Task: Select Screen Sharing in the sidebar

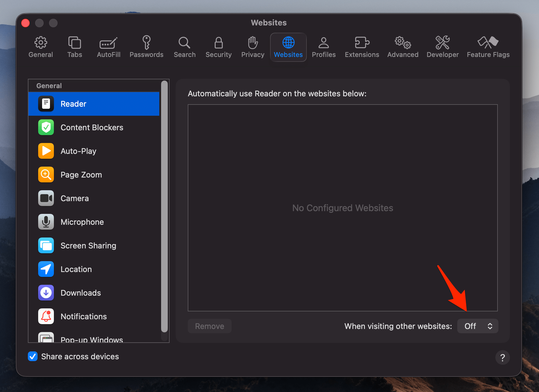Action: pos(94,246)
